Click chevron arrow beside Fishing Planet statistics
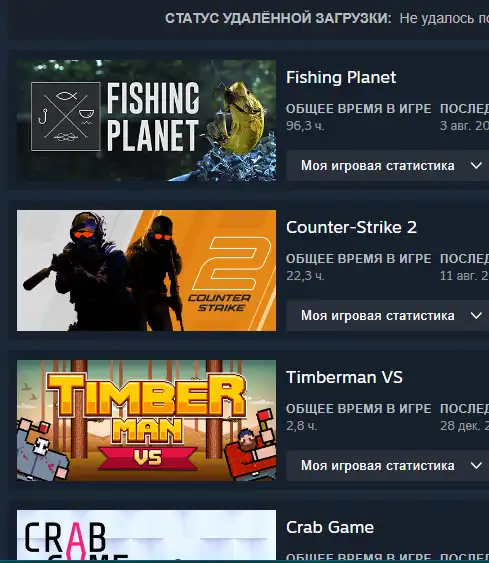The image size is (489, 563). [476, 166]
